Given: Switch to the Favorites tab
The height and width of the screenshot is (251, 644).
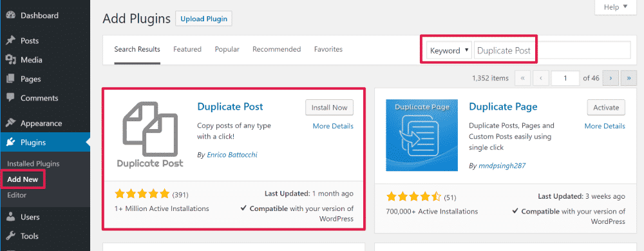Looking at the screenshot, I should (328, 50).
